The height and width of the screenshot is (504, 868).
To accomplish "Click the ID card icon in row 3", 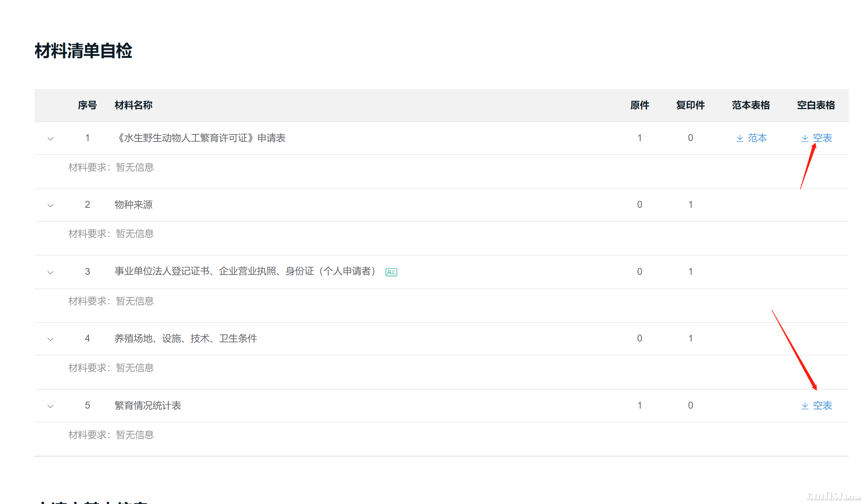I will pos(391,272).
